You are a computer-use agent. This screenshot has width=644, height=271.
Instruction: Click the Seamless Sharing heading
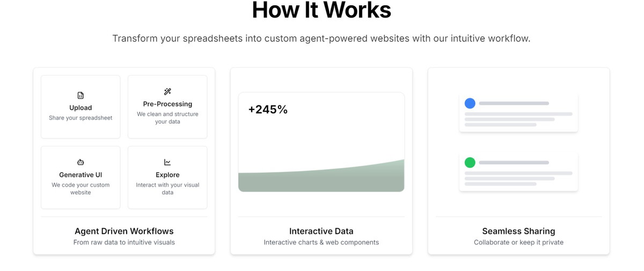[x=518, y=231]
